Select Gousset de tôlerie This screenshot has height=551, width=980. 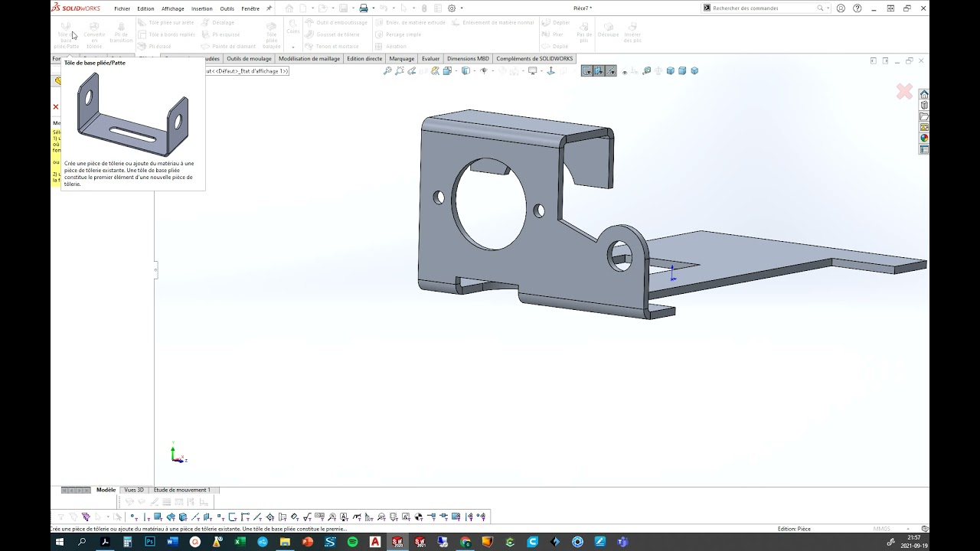[x=332, y=34]
